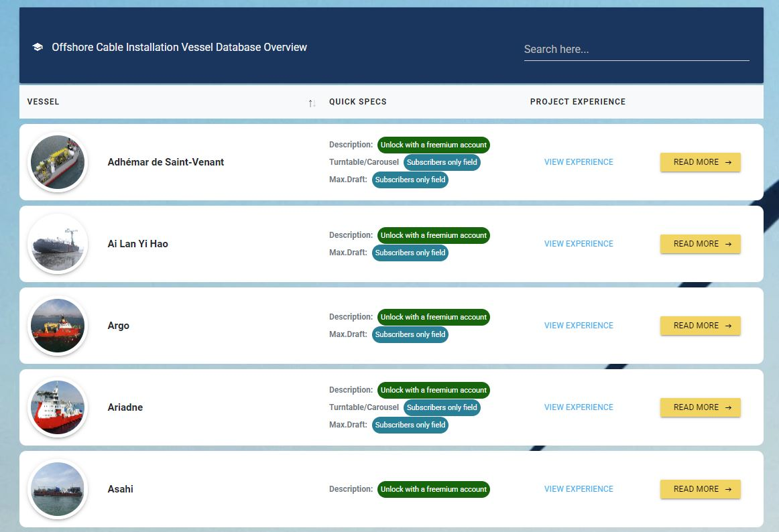Open the thumbnail photo of Adhémar de Saint-Venant
The image size is (779, 532).
57,162
